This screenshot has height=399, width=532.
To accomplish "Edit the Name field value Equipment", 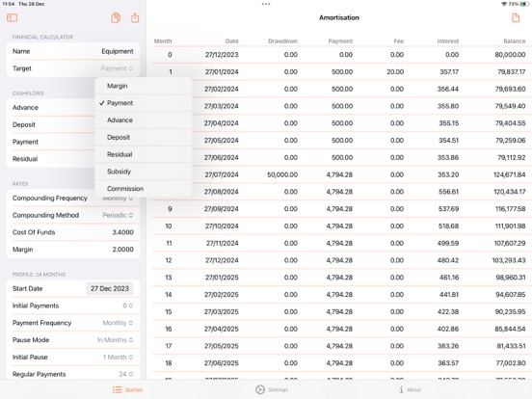I will [x=118, y=51].
